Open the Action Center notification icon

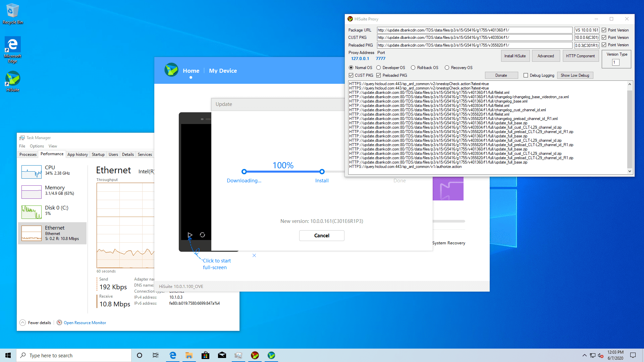pos(633,355)
